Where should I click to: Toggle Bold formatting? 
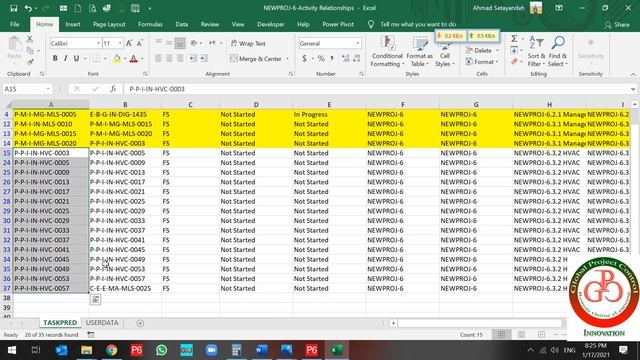(x=55, y=59)
